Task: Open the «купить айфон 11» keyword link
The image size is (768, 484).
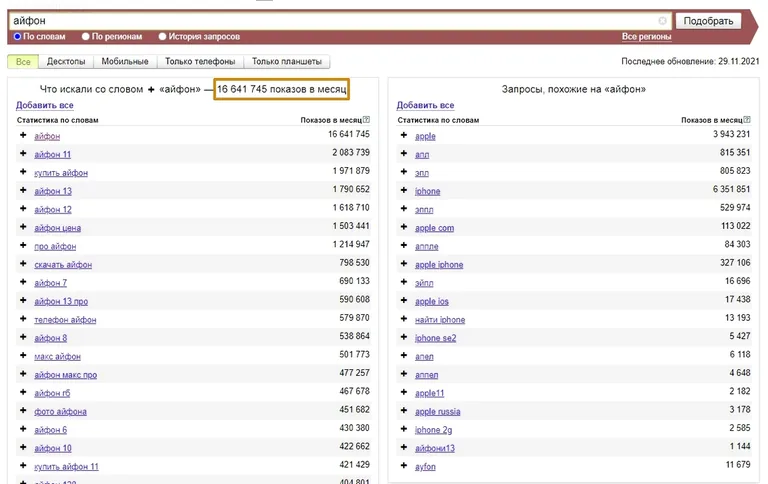Action: [x=66, y=467]
